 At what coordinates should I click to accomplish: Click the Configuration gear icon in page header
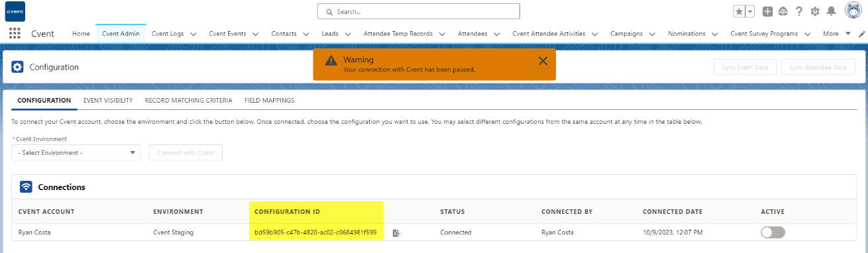pos(17,67)
